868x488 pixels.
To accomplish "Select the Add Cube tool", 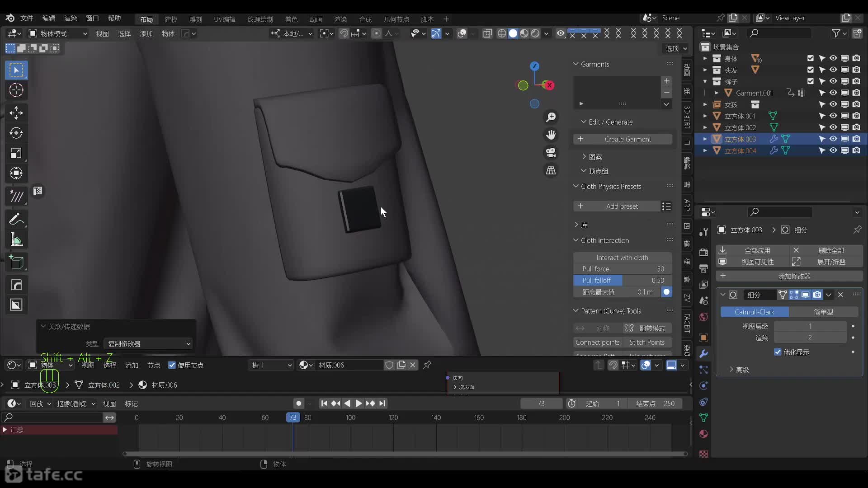I will (16, 262).
